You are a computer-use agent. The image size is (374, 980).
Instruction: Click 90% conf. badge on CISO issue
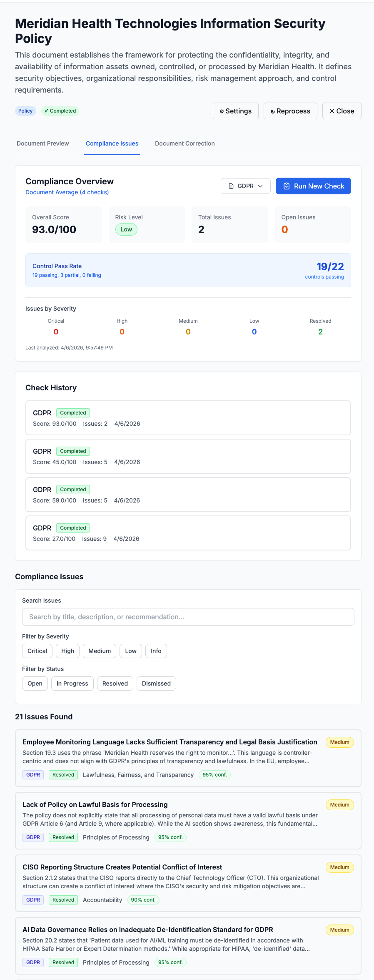point(143,900)
